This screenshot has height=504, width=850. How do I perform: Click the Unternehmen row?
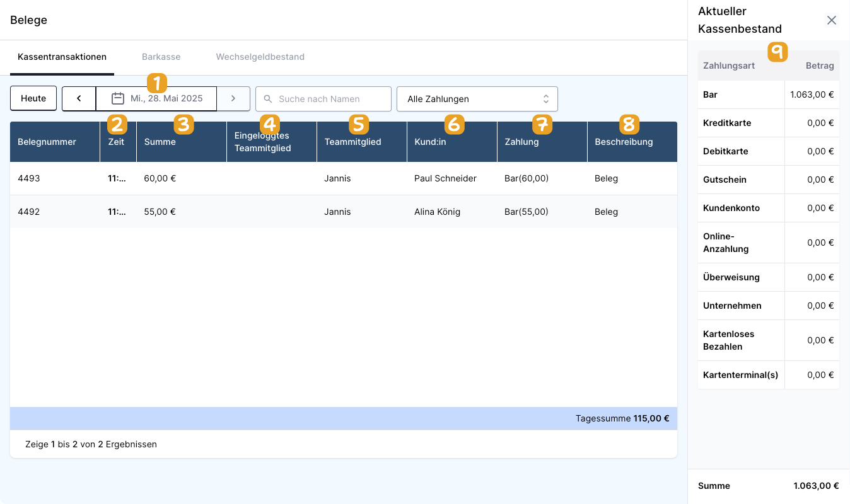pyautogui.click(x=769, y=306)
